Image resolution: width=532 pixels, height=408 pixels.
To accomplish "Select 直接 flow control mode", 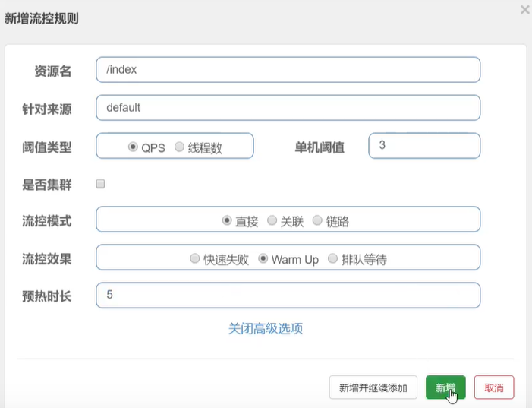I will [227, 220].
